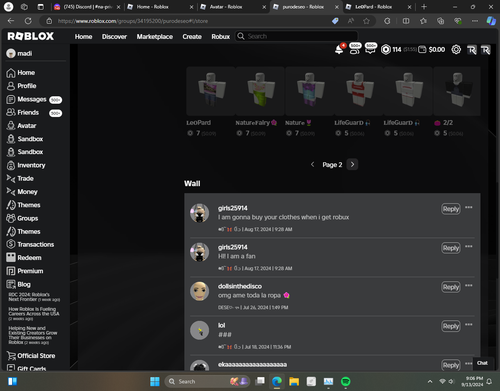Click the Roblox logo

pyautogui.click(x=30, y=36)
